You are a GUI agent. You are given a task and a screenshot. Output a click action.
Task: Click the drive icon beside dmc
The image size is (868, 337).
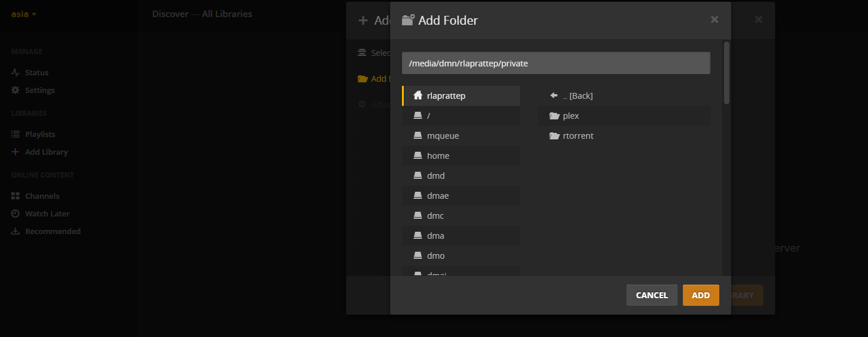coord(418,215)
